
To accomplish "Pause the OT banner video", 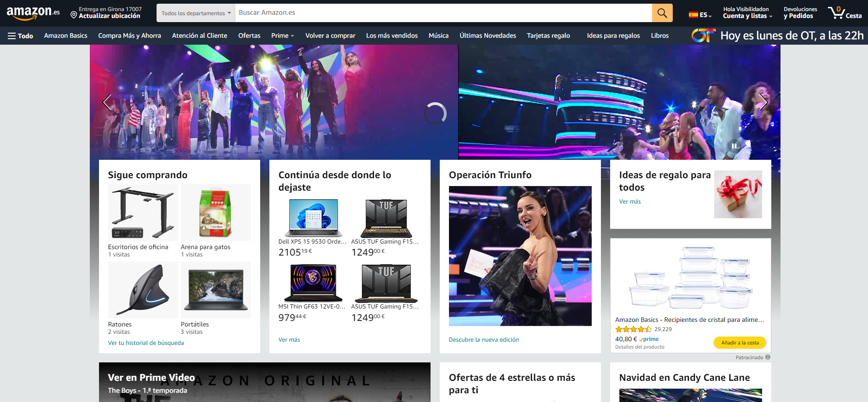I will (734, 146).
